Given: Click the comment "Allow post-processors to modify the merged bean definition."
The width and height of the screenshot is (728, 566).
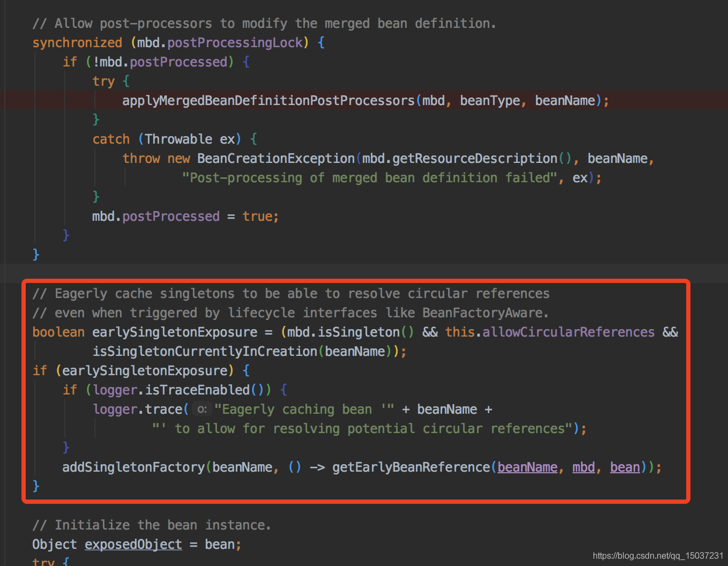Looking at the screenshot, I should tap(264, 24).
